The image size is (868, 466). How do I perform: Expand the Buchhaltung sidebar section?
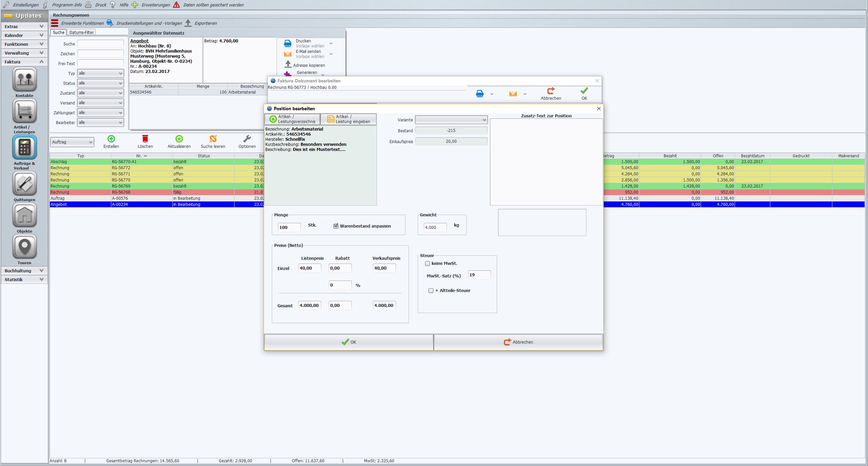pos(24,271)
